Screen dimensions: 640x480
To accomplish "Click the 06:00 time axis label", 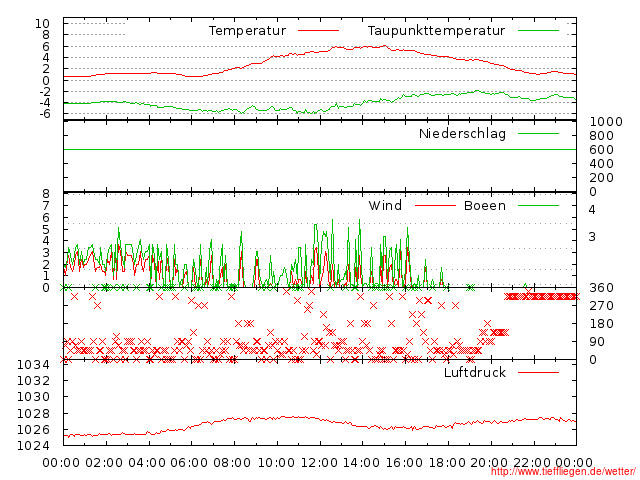I will click(x=189, y=463).
